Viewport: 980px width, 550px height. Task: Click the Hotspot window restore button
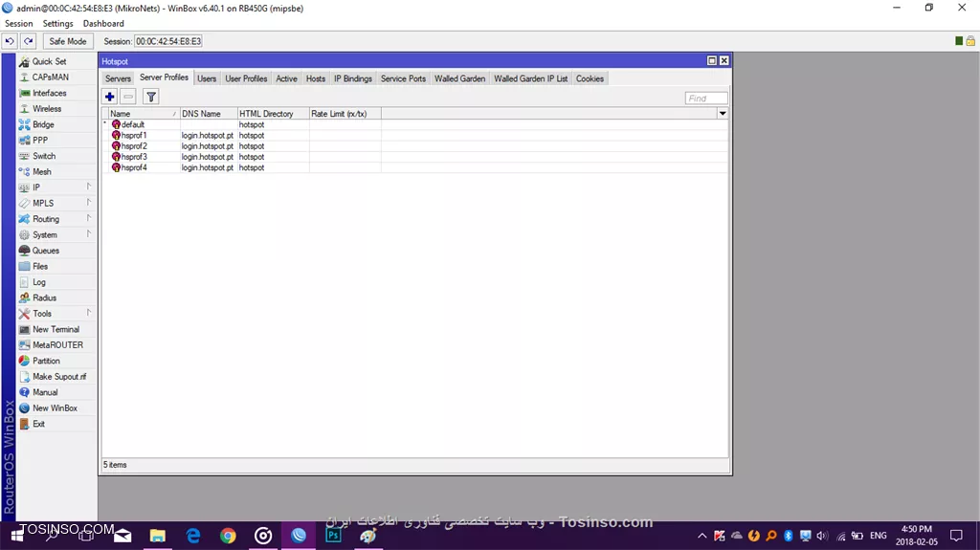[x=712, y=60]
